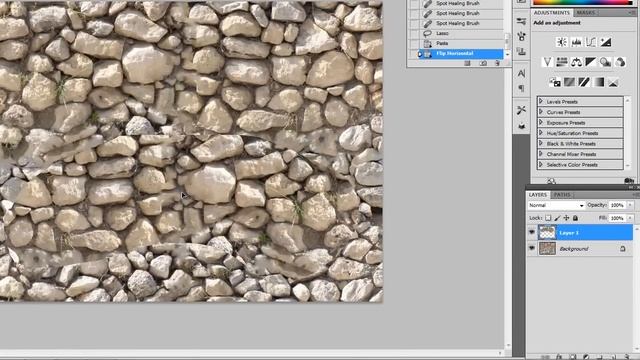
Task: Toggle lock image pixels (brush icon)
Action: 558,218
